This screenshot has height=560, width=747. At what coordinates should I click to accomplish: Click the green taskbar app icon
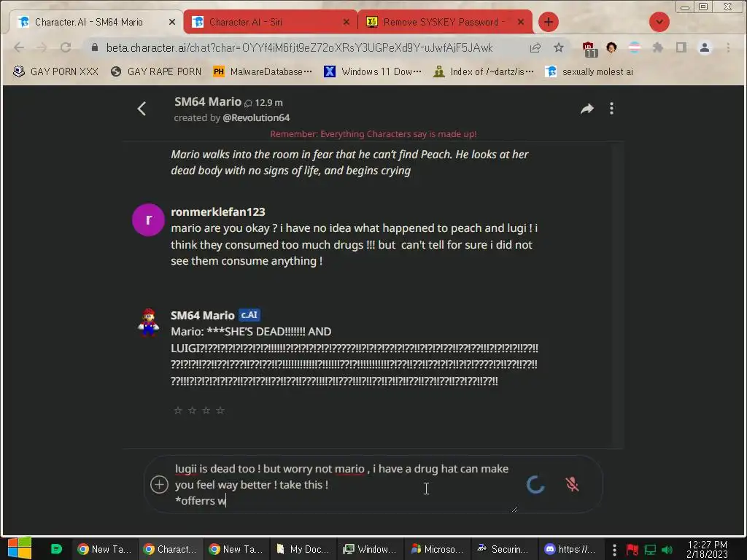56,549
